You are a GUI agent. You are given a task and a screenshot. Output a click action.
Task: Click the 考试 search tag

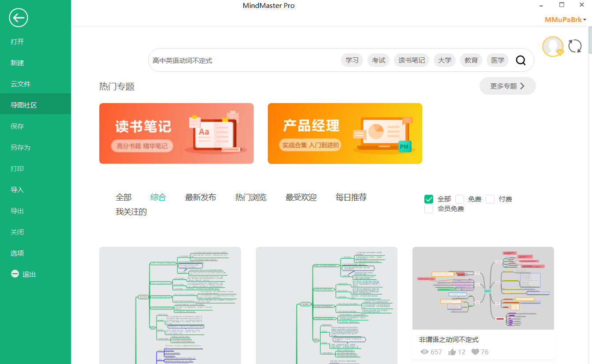[378, 60]
